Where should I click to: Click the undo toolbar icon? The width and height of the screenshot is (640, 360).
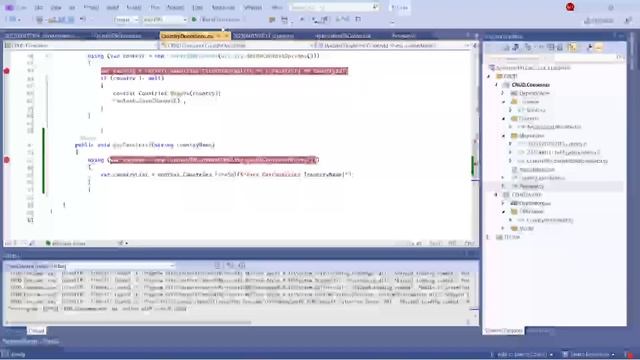[x=82, y=19]
